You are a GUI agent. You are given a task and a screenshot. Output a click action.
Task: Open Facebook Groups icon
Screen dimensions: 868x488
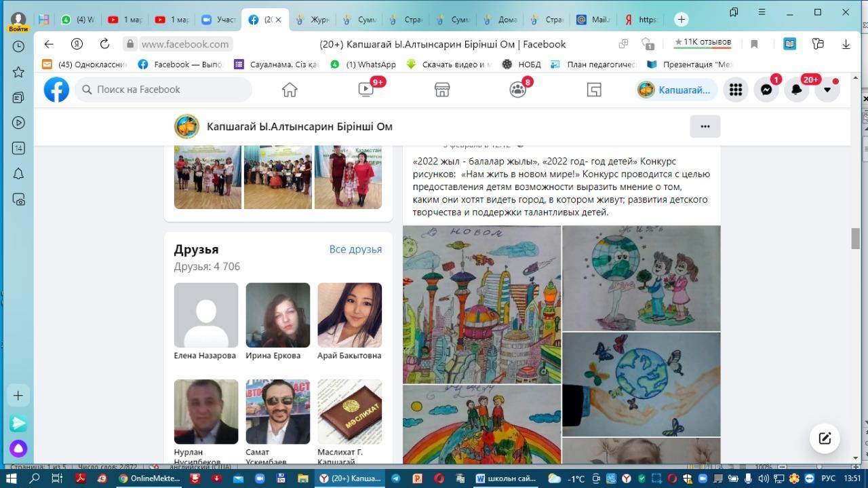pyautogui.click(x=518, y=90)
